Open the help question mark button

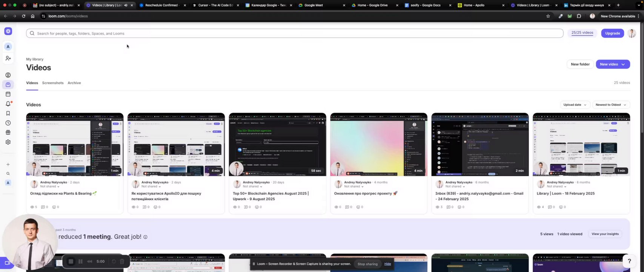pyautogui.click(x=629, y=261)
